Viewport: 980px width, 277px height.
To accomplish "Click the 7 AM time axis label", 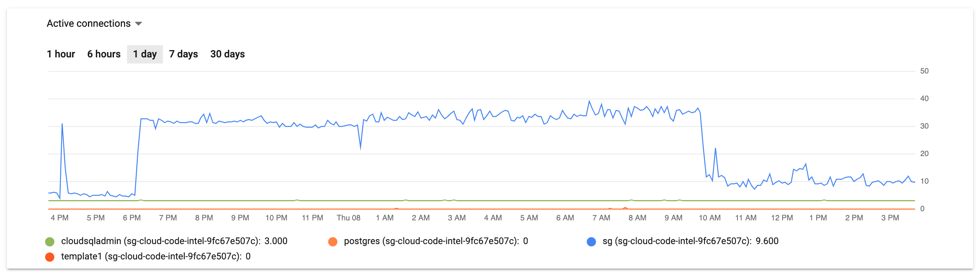I will click(601, 218).
